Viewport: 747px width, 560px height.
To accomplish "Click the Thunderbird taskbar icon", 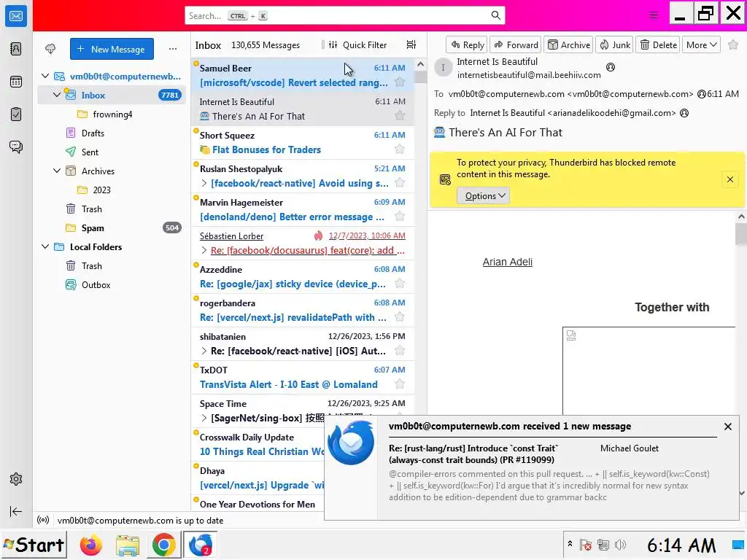I will click(x=200, y=545).
